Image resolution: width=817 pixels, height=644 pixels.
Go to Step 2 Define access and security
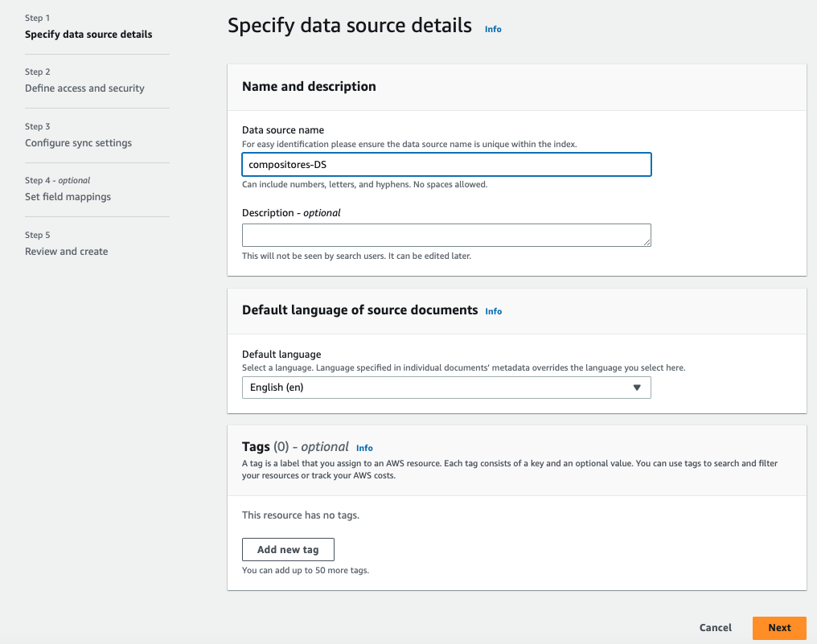tap(84, 88)
